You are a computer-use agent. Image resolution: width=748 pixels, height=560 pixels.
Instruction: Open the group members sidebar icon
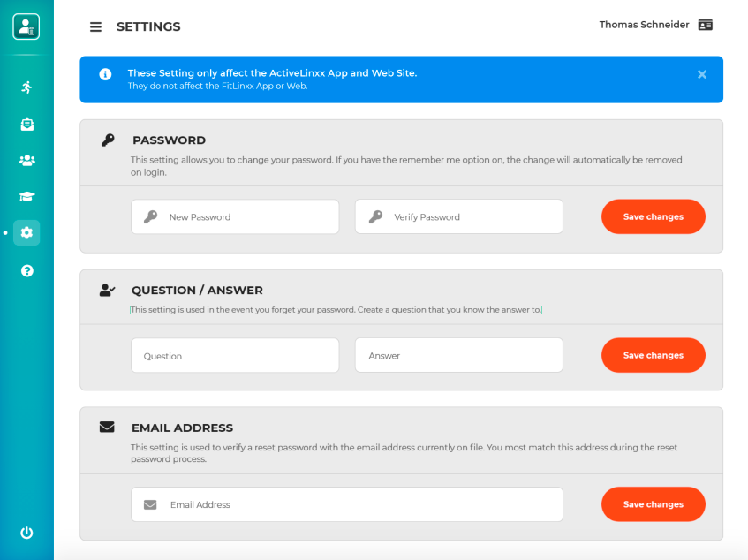pyautogui.click(x=26, y=161)
